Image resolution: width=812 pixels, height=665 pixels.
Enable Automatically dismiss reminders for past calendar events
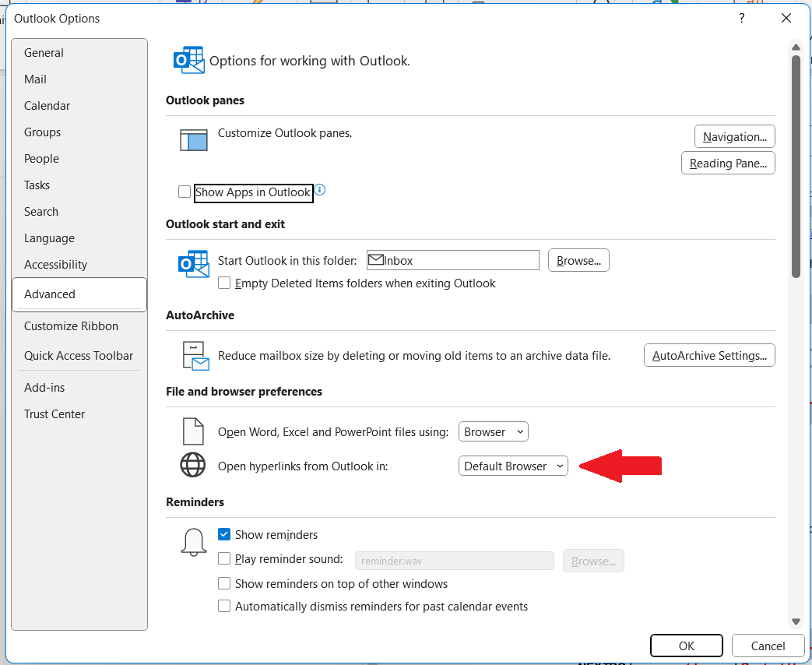pyautogui.click(x=224, y=606)
